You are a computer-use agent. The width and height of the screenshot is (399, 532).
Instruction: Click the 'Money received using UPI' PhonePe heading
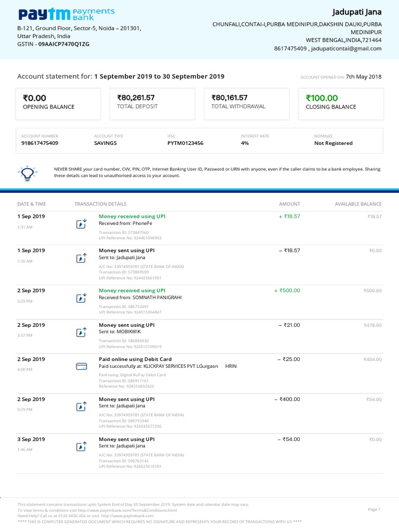[132, 216]
